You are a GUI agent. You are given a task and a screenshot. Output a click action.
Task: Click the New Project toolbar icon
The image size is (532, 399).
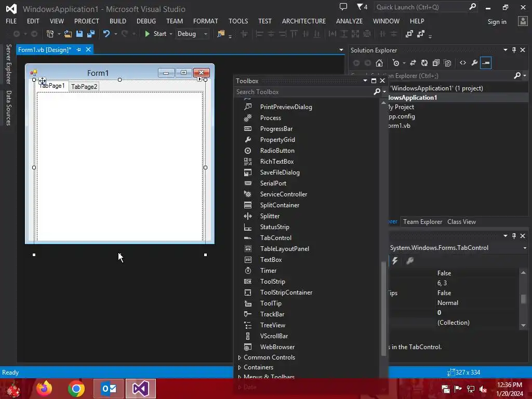[x=50, y=34]
